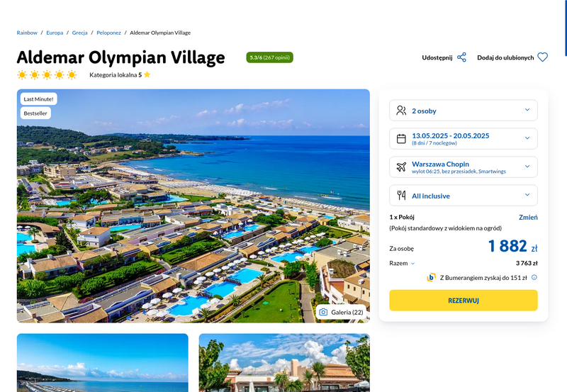Image resolution: width=567 pixels, height=392 pixels.
Task: Click the camera icon in Galeria button
Action: pos(323,312)
